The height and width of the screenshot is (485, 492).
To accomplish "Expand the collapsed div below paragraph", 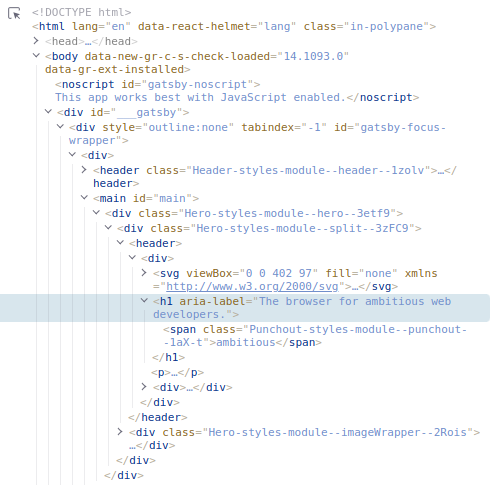I will pos(144,387).
